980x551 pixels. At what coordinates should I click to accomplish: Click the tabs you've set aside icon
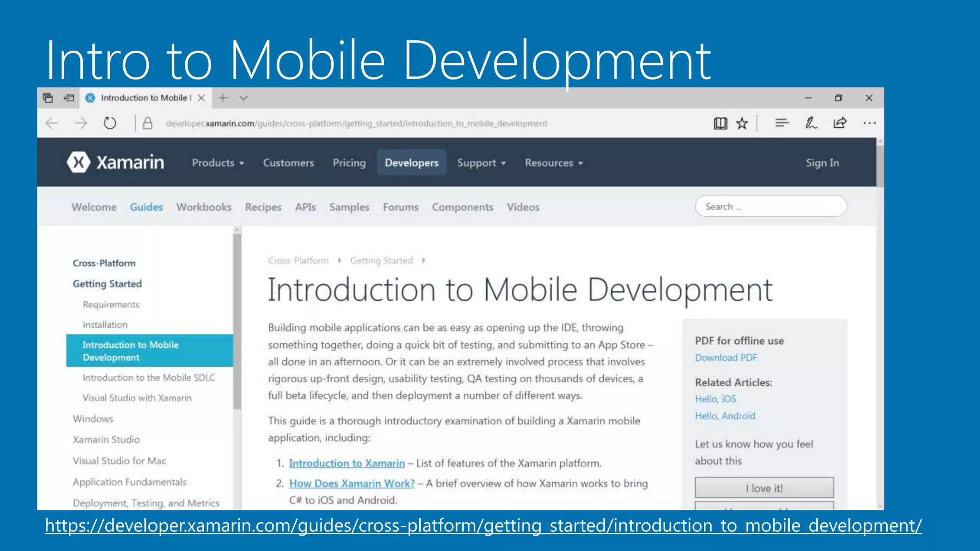coord(48,98)
